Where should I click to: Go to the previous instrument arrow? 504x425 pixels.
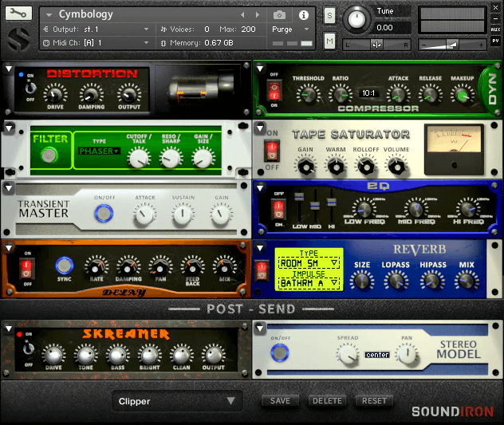coord(242,15)
